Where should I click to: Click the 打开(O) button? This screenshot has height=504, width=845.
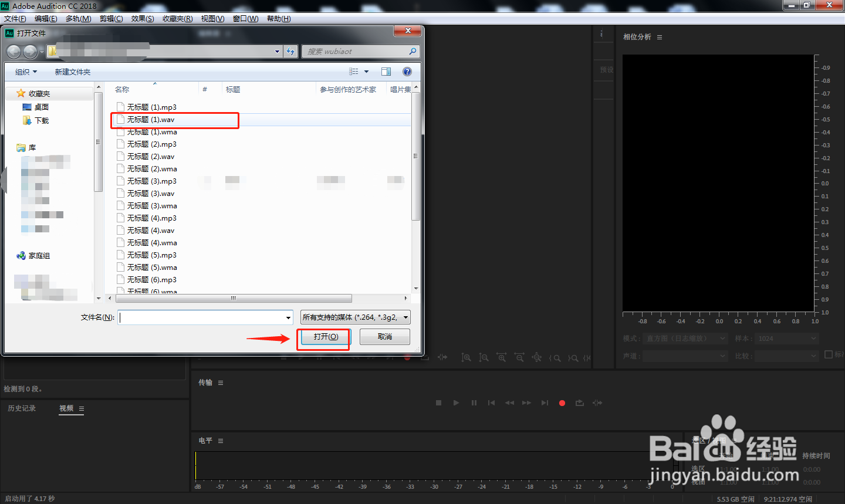point(325,337)
